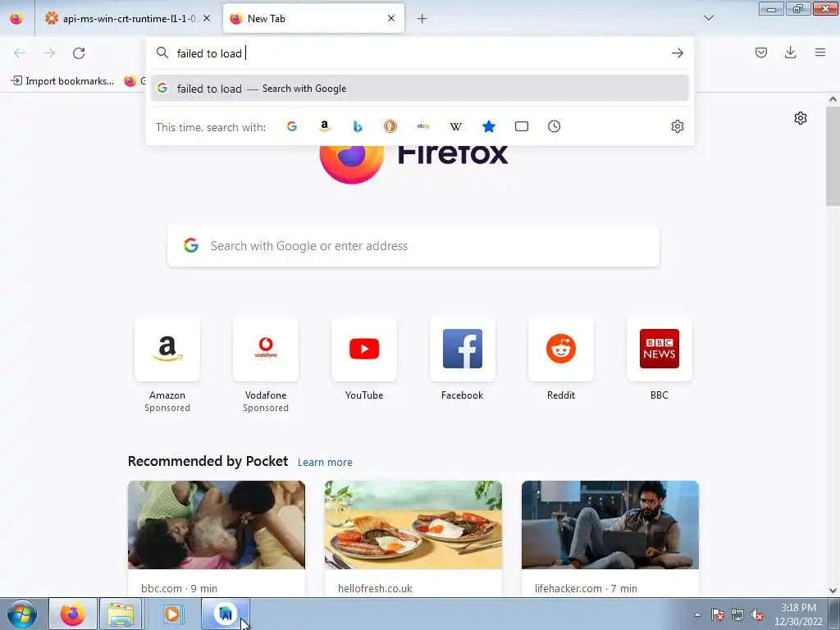
Task: Open Windows Media Player from taskbar
Action: [172, 614]
